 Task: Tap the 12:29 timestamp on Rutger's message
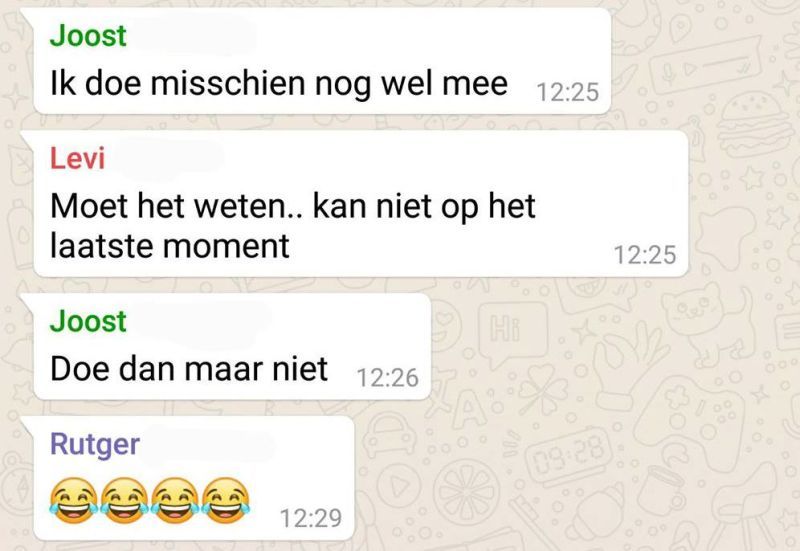coord(311,518)
